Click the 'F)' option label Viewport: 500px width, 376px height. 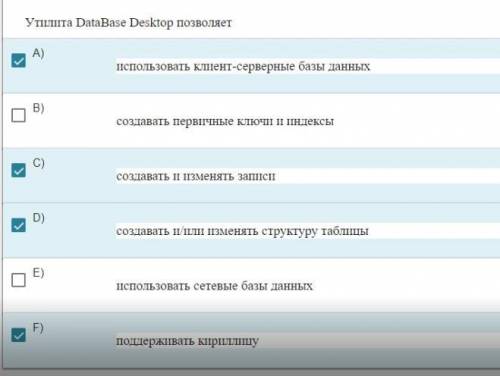38,328
